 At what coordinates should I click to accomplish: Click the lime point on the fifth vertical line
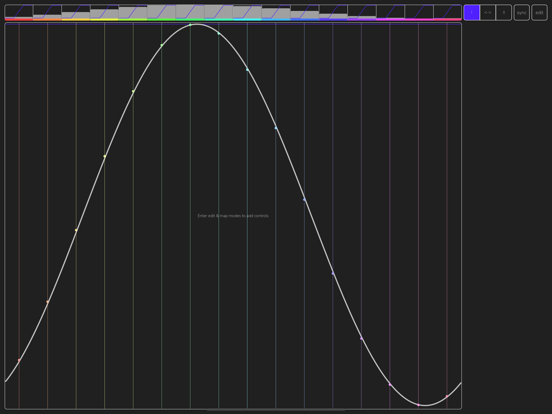click(133, 92)
